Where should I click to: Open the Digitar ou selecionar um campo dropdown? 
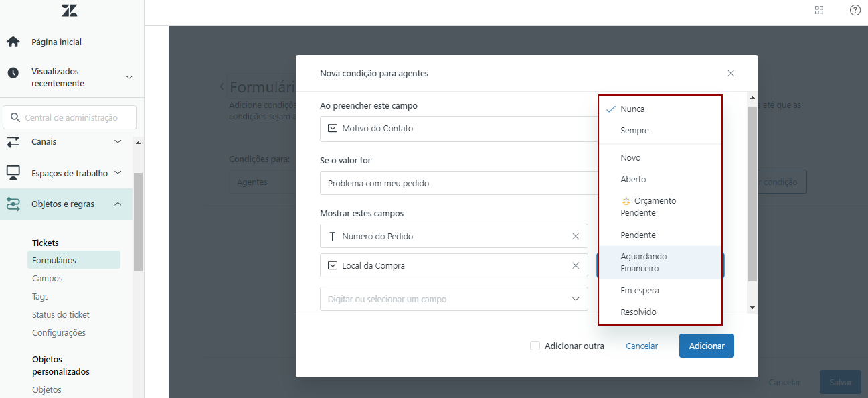[x=454, y=299]
